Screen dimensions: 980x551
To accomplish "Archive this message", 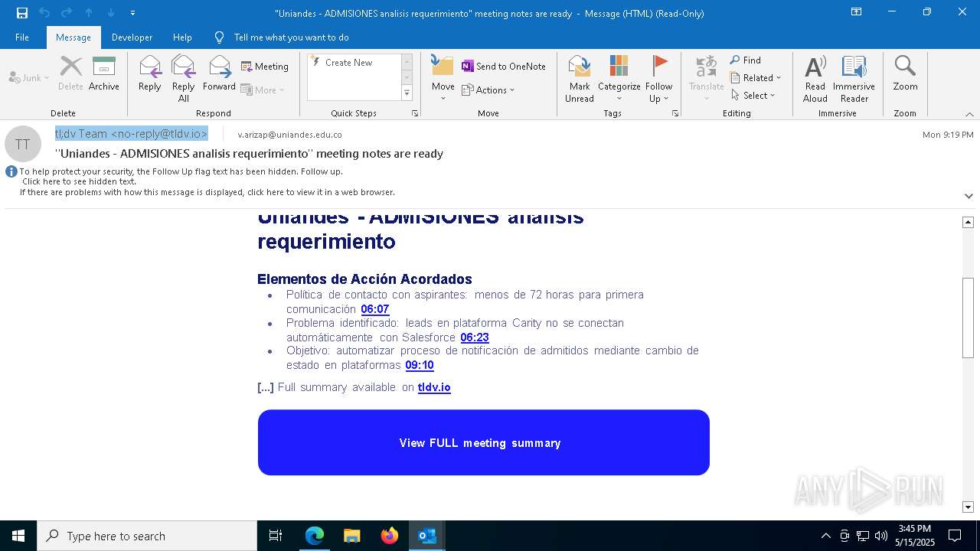I will [x=104, y=74].
